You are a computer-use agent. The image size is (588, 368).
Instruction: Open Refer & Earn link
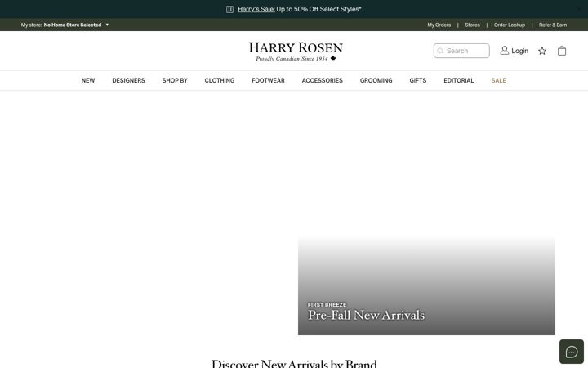point(553,25)
